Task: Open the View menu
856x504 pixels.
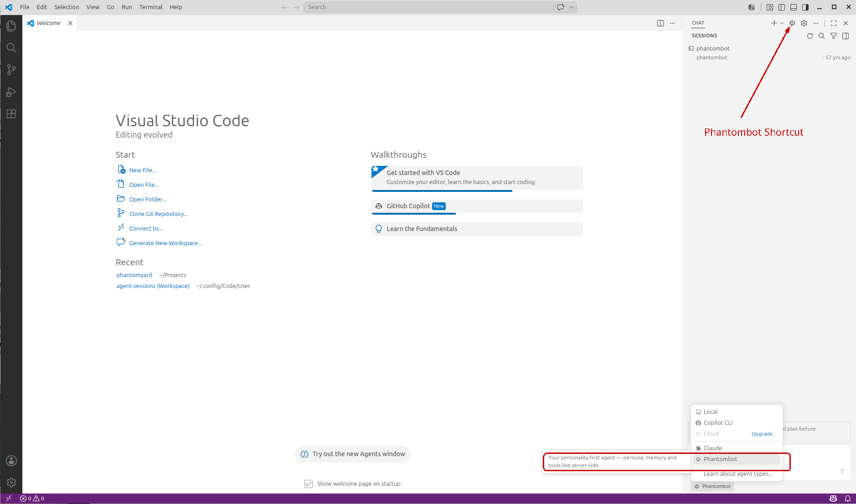Action: (x=93, y=7)
